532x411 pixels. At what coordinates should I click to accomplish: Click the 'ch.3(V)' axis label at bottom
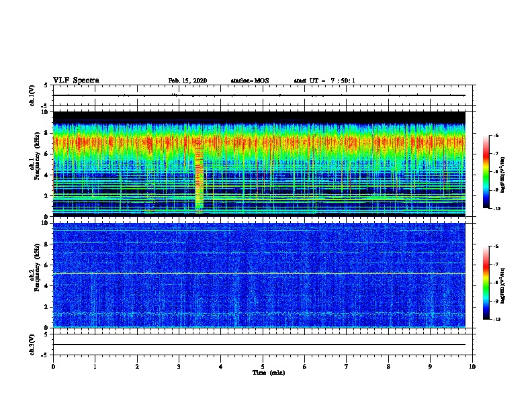32,345
